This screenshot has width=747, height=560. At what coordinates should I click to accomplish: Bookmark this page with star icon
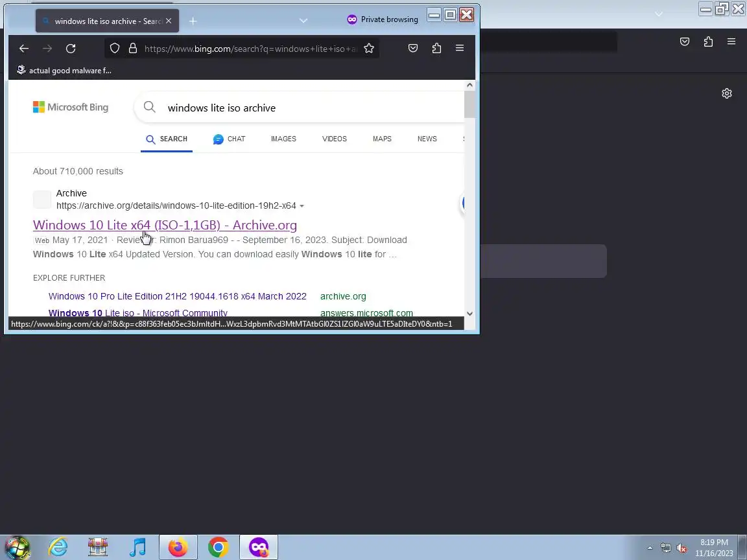click(x=369, y=48)
